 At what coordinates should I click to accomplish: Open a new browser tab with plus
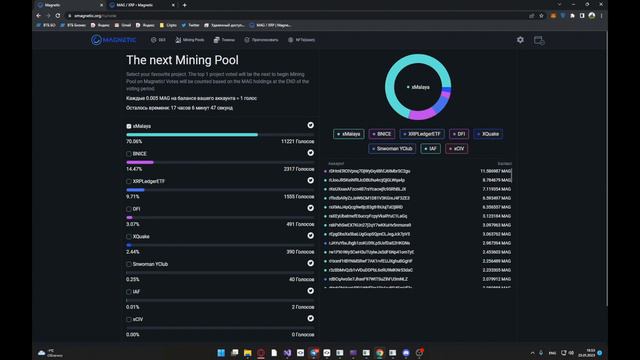point(184,5)
